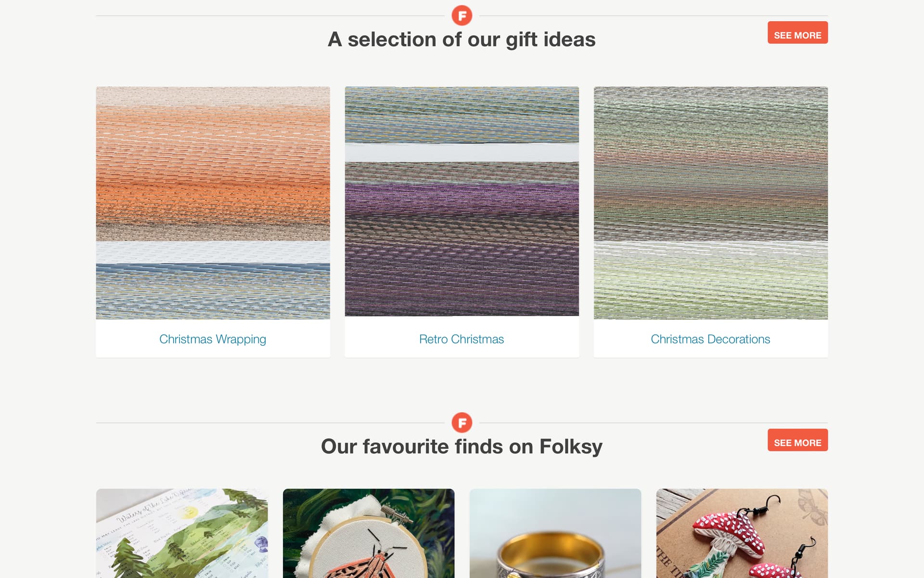This screenshot has width=924, height=578.
Task: Click the Folksy logo above the favourite finds heading
Action: pyautogui.click(x=462, y=422)
